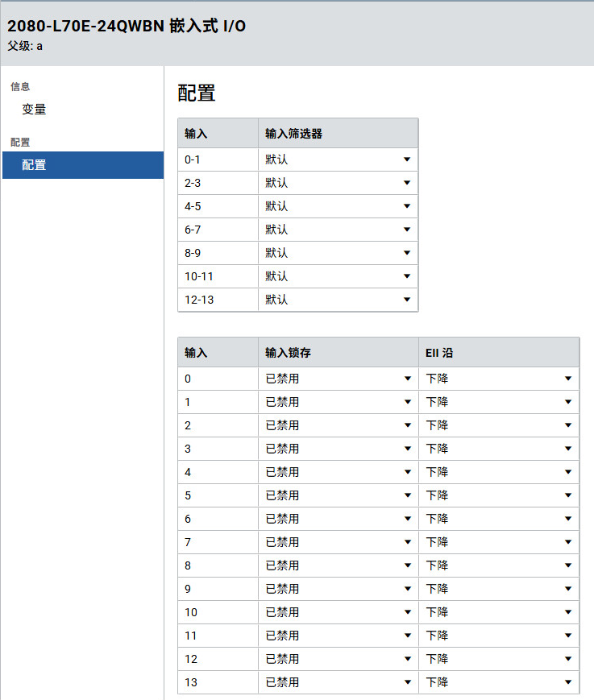Open 输入锁存 dropdown for input 2
Screen dimensions: 594x700
click(x=339, y=425)
